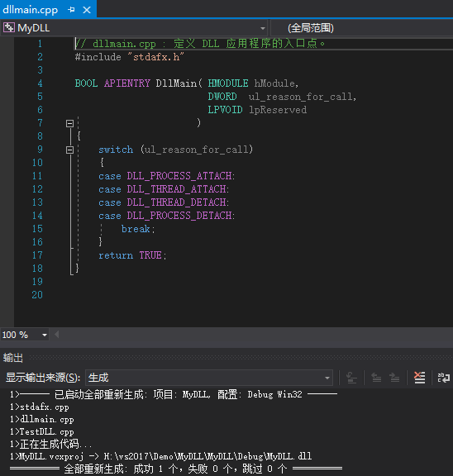453x476 pixels.
Task: Click the 1>dllmain.cpp output line
Action: [42, 420]
